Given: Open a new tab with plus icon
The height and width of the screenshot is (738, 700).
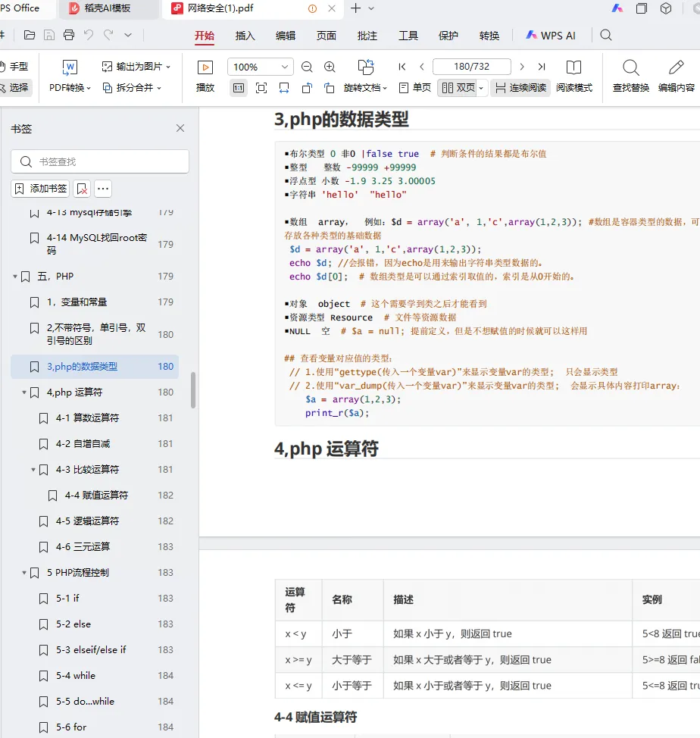Looking at the screenshot, I should coord(356,8).
